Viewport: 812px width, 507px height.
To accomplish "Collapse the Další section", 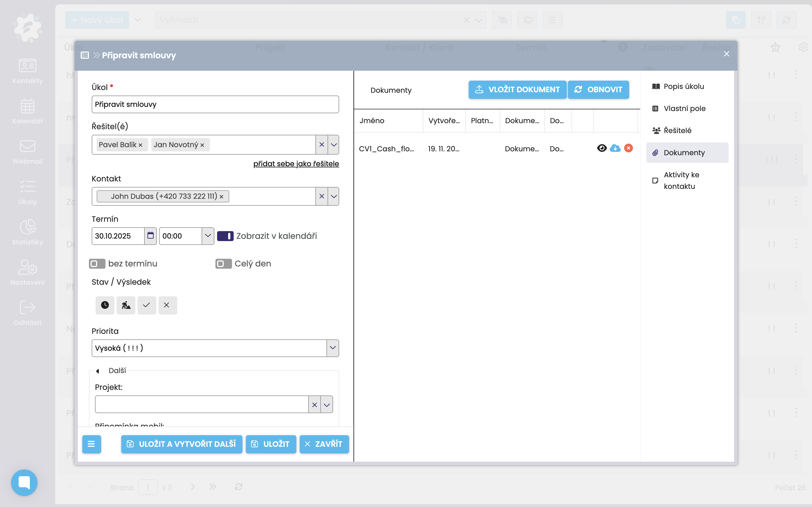I will [x=97, y=371].
